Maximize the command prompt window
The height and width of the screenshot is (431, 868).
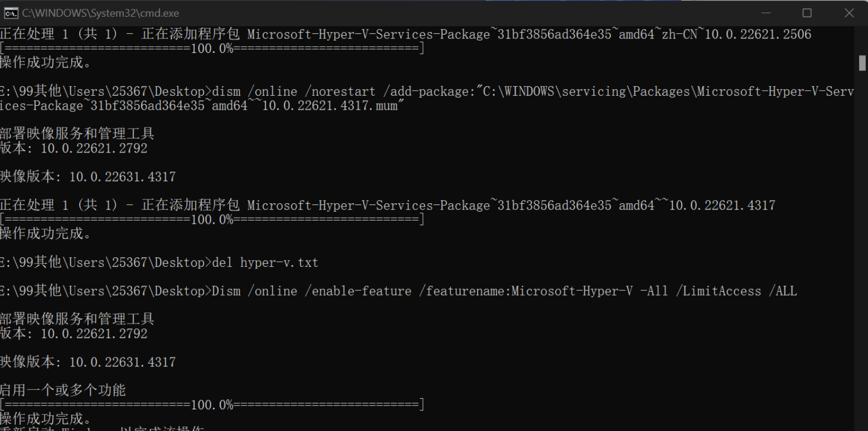807,13
